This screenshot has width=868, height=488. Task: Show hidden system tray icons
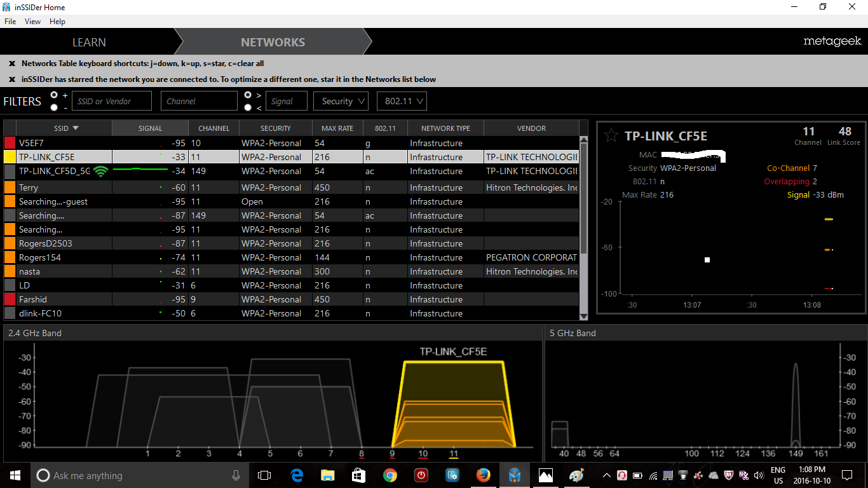click(606, 475)
